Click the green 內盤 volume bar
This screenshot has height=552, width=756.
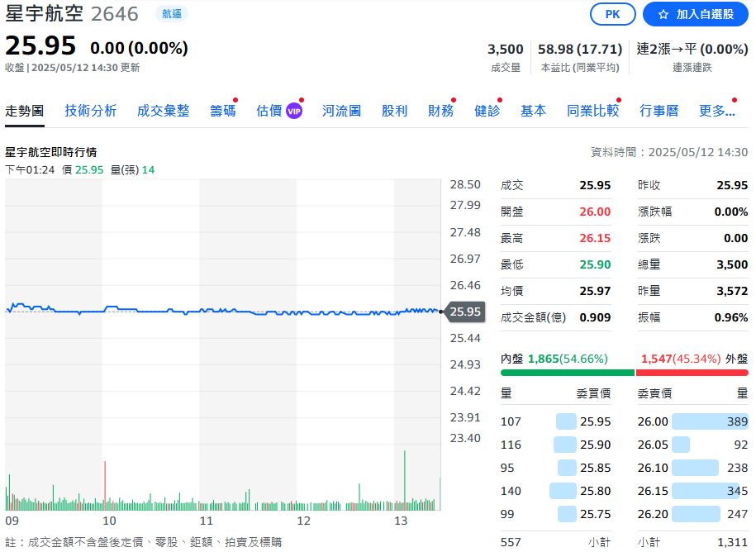click(568, 373)
